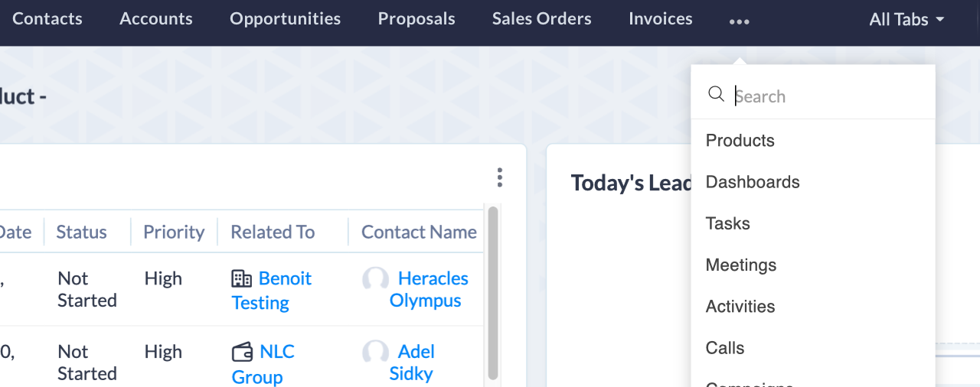980x387 pixels.
Task: Click Adel Sidky contact avatar icon
Action: (375, 352)
